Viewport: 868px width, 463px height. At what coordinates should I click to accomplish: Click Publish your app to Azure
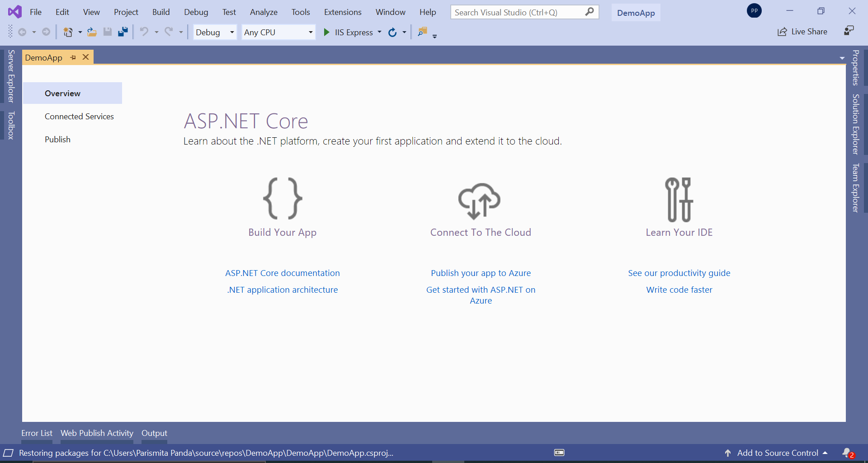point(481,273)
